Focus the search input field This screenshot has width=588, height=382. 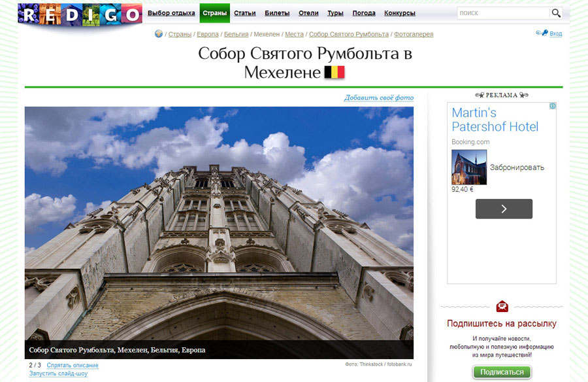click(x=502, y=13)
